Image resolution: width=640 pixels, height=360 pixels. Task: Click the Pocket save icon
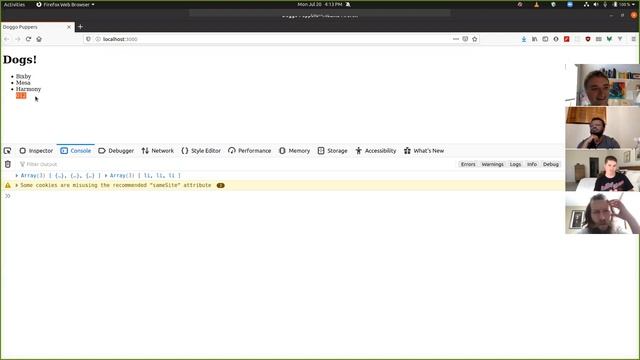click(x=465, y=39)
